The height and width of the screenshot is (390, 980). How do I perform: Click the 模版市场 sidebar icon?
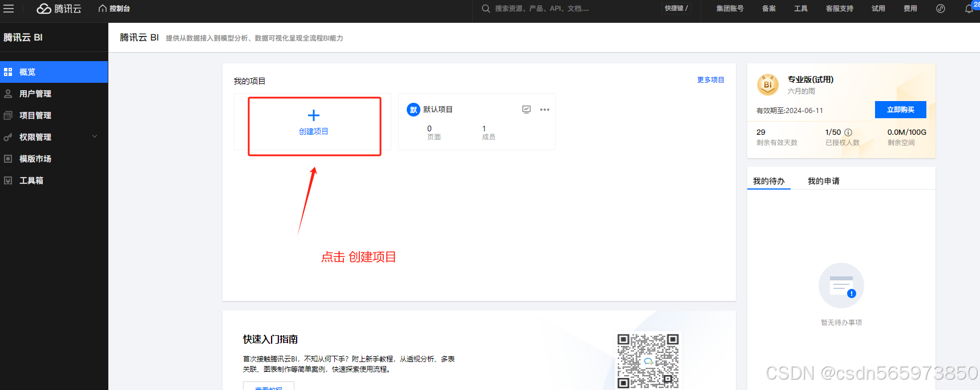pos(8,159)
